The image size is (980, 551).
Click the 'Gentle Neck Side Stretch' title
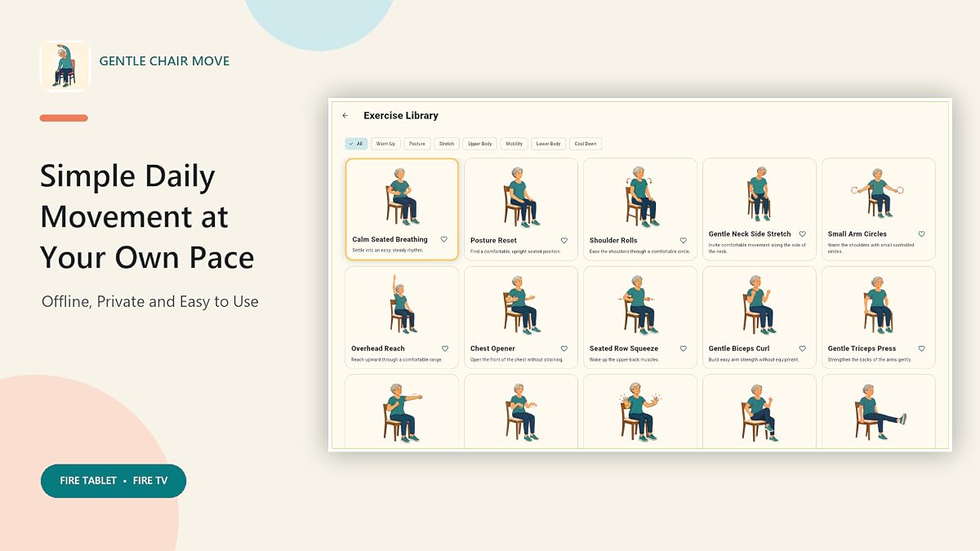(x=750, y=234)
